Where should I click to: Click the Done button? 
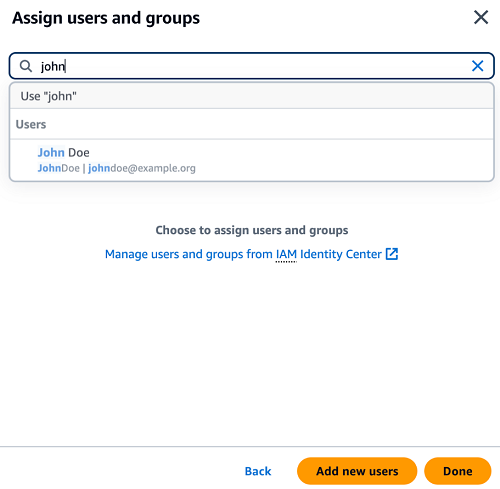coord(458,471)
